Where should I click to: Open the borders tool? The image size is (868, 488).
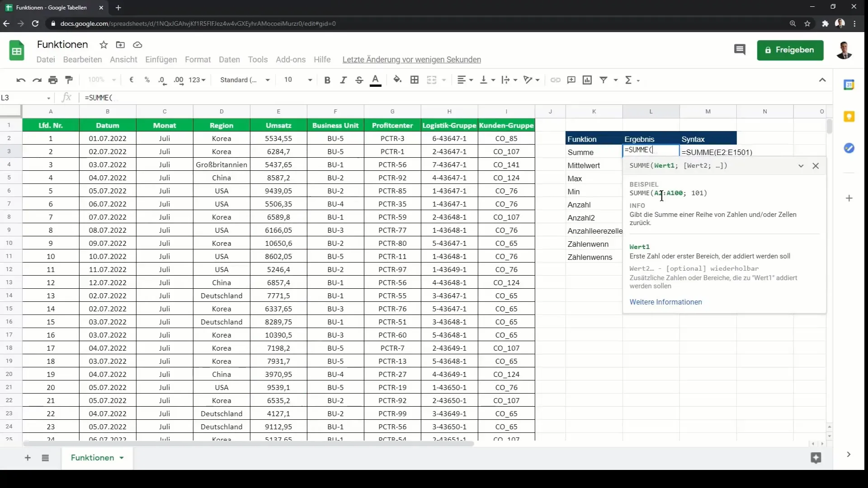(415, 80)
